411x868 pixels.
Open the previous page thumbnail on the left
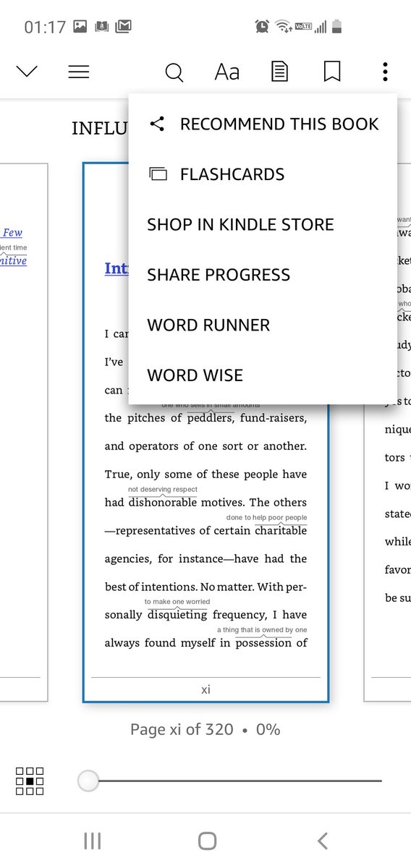tap(24, 433)
